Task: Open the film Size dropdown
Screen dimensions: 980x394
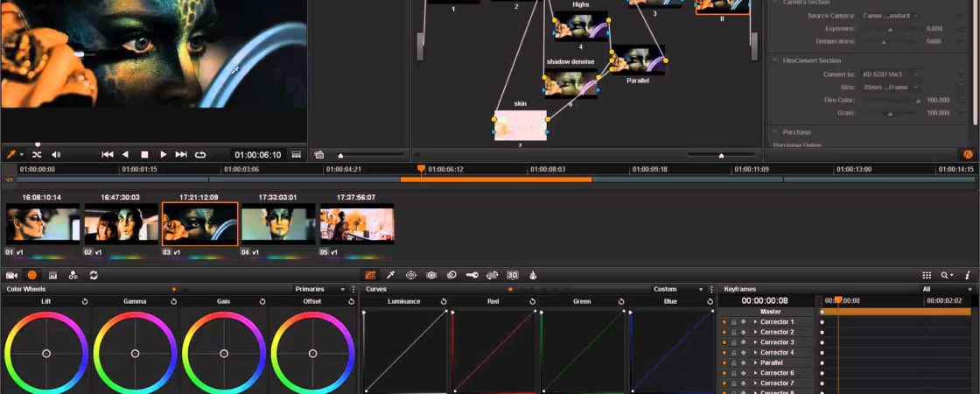Action: pos(892,88)
